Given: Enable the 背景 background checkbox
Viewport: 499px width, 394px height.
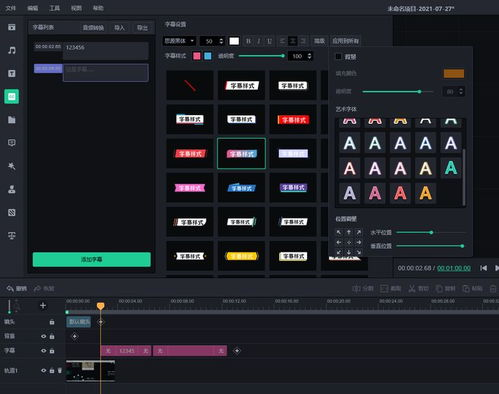Looking at the screenshot, I should point(338,56).
